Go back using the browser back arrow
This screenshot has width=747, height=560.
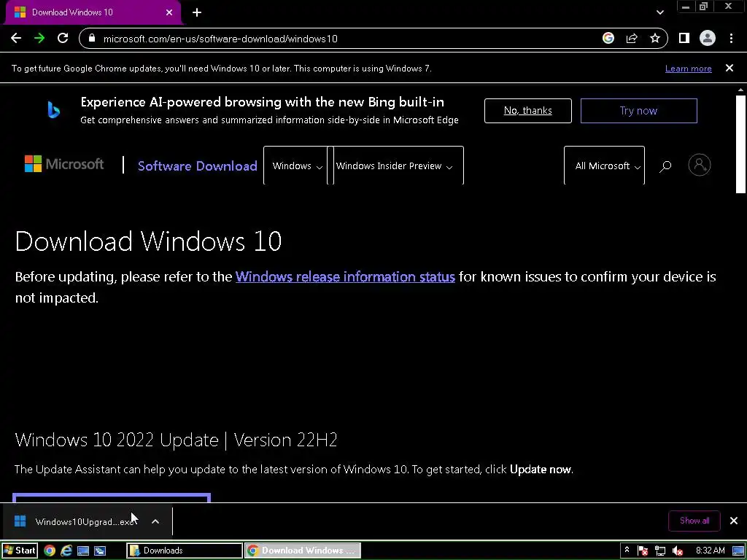click(16, 39)
